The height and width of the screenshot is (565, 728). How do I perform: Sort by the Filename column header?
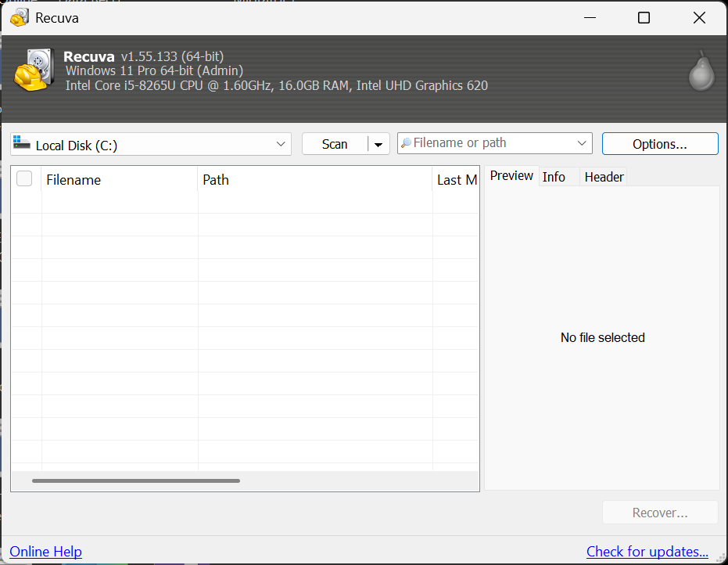[x=120, y=180]
